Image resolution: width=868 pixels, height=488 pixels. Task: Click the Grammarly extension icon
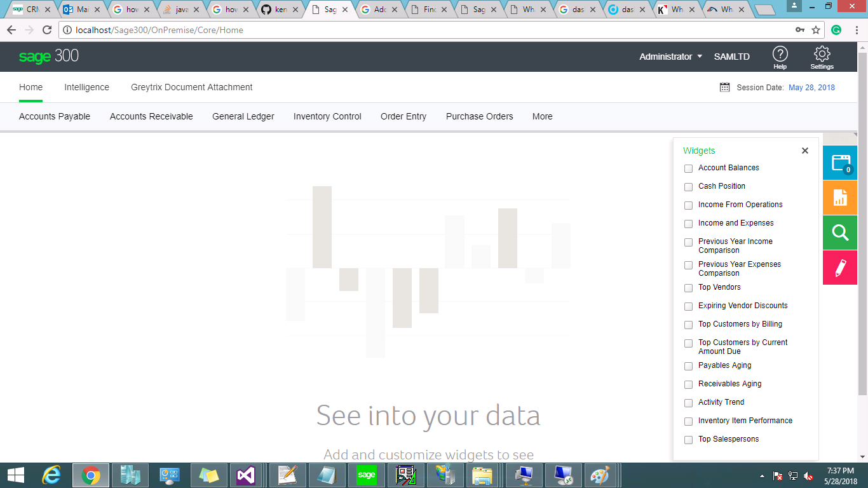(x=836, y=30)
